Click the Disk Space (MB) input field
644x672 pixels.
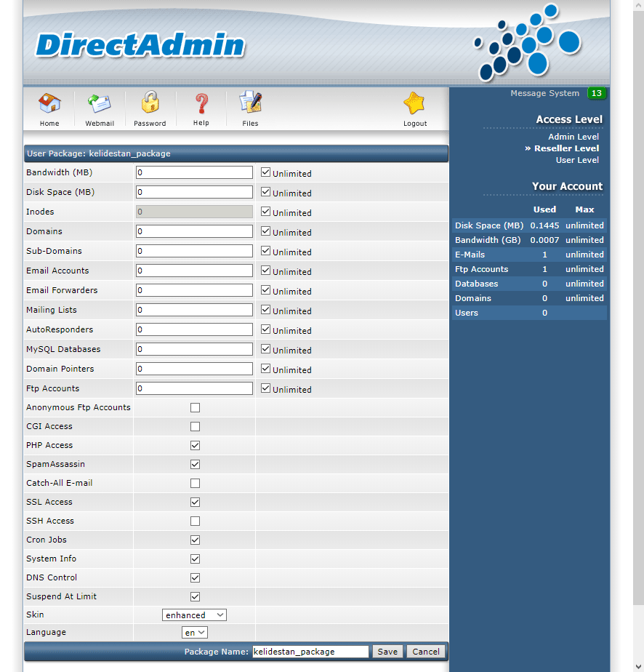(194, 192)
